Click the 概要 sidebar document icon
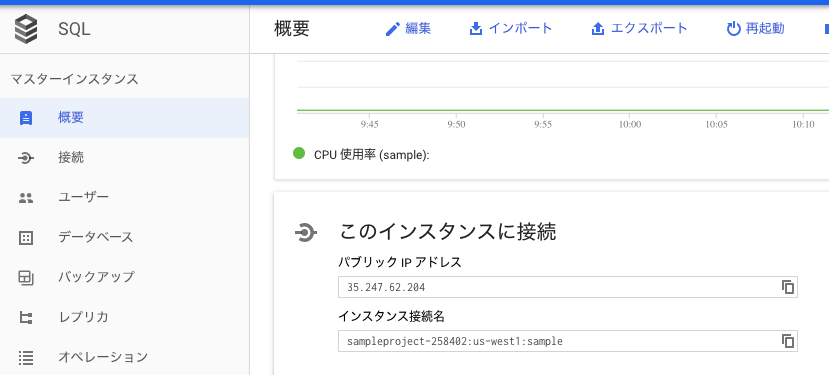 tap(25, 118)
